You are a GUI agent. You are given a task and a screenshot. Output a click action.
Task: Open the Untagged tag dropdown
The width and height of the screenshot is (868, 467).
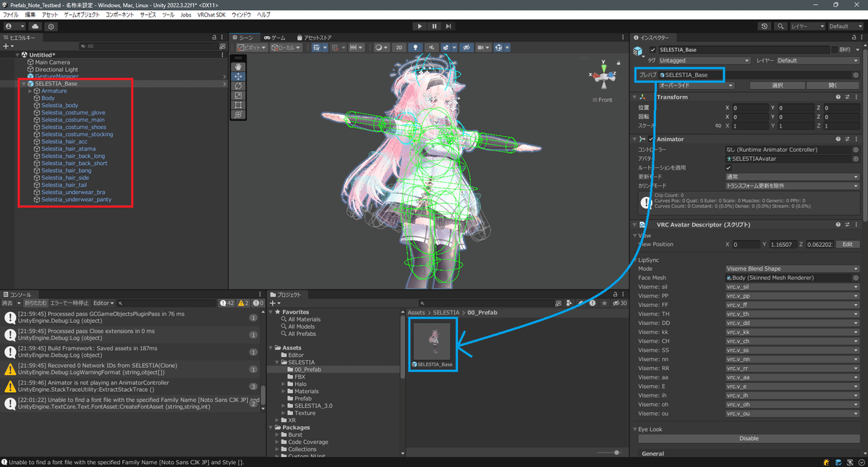705,60
